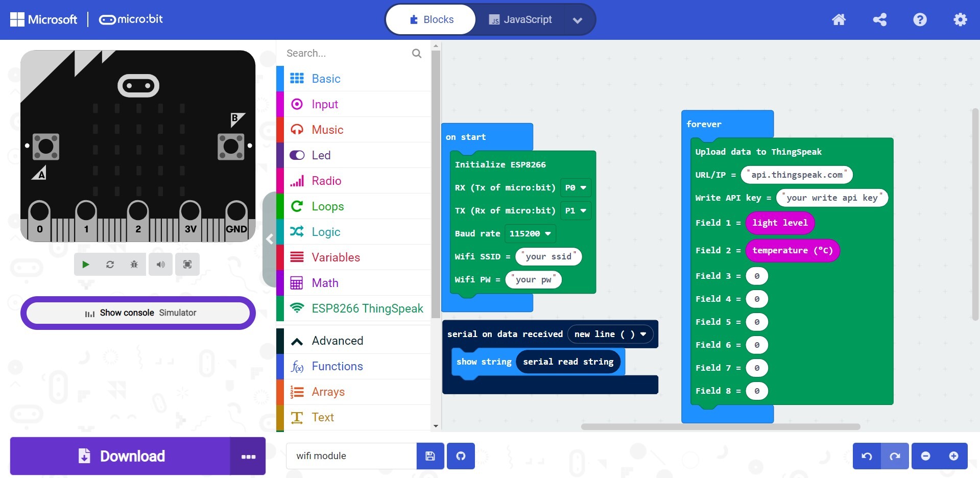Restart the simulator
The height and width of the screenshot is (478, 980).
pos(110,264)
